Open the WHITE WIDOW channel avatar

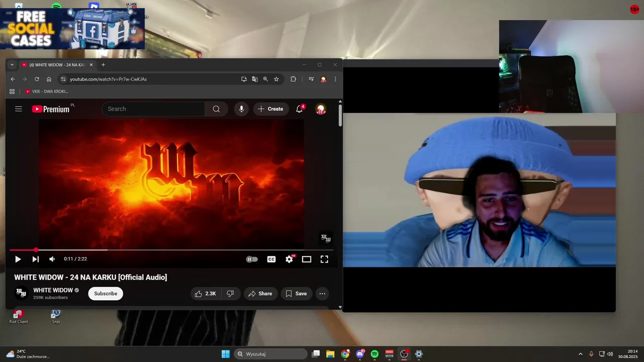[21, 293]
